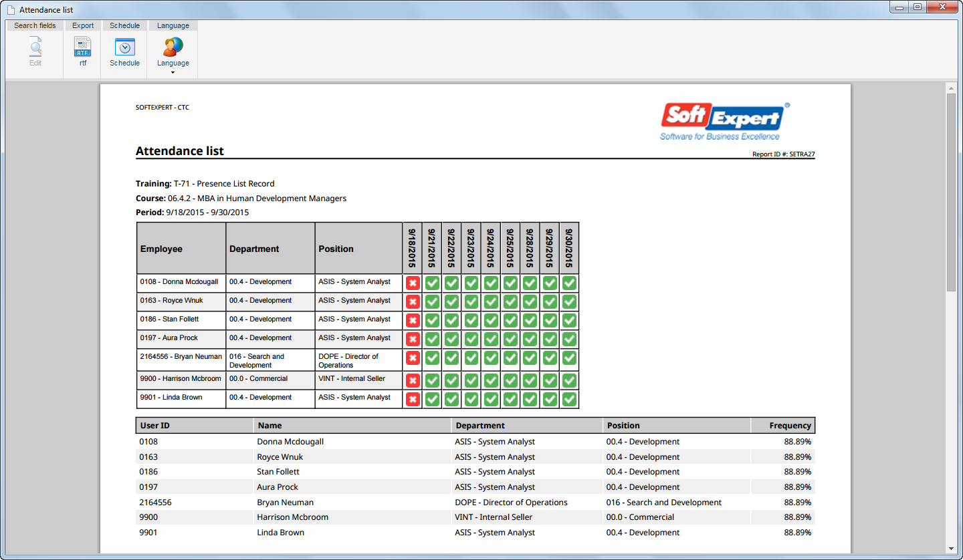Click Royce Wnuk's 9/21/2015 green checkmark
Image resolution: width=963 pixels, height=560 pixels.
(x=432, y=301)
